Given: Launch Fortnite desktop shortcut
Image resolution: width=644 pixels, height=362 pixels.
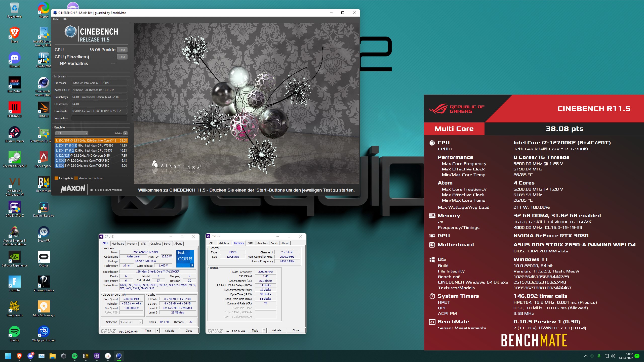Looking at the screenshot, I should click(x=14, y=284).
